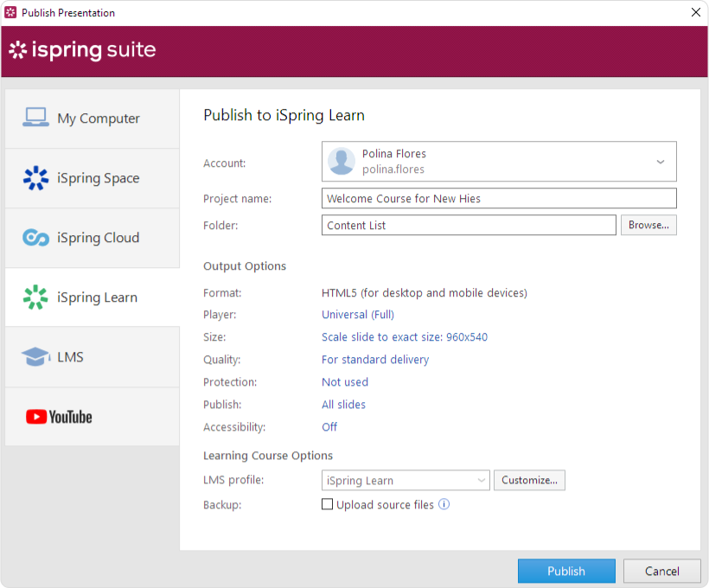Expand the LMS profile dropdown

pos(481,480)
